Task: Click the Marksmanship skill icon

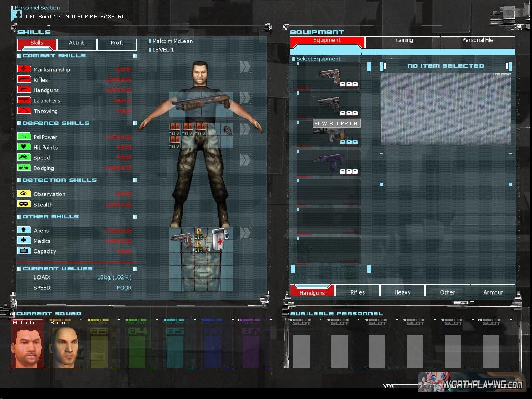Action: click(24, 69)
